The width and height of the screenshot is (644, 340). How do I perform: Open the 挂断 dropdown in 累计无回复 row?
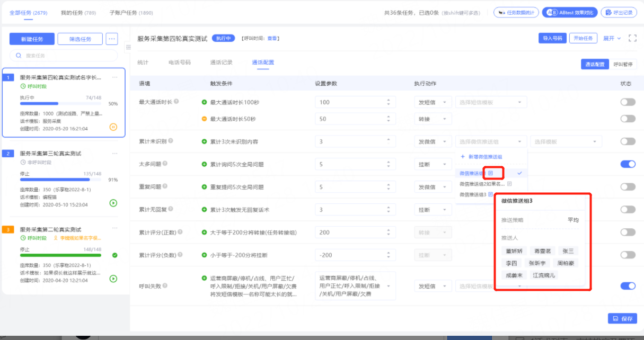point(433,210)
